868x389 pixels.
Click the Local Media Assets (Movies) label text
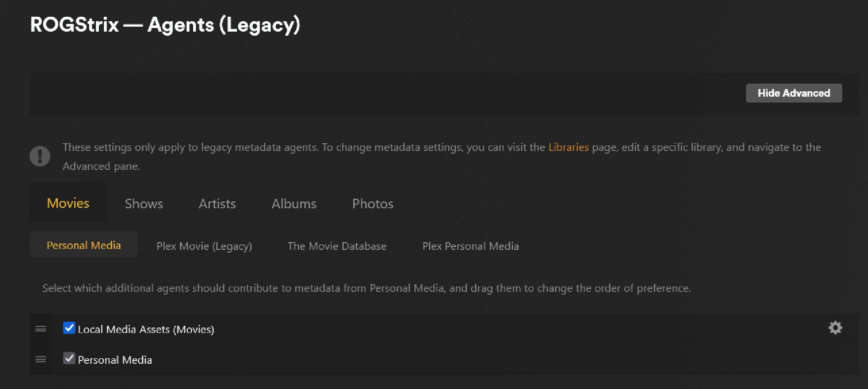coord(146,329)
